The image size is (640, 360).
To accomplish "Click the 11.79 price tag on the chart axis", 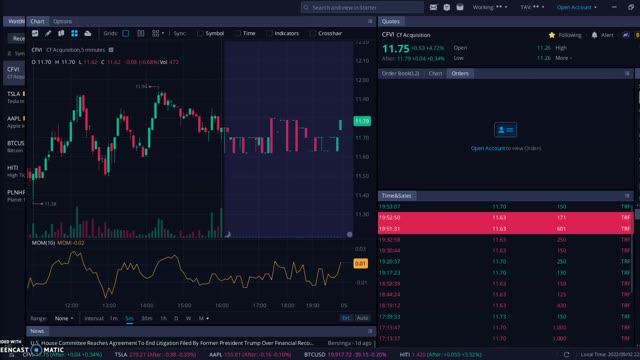I will pos(362,121).
